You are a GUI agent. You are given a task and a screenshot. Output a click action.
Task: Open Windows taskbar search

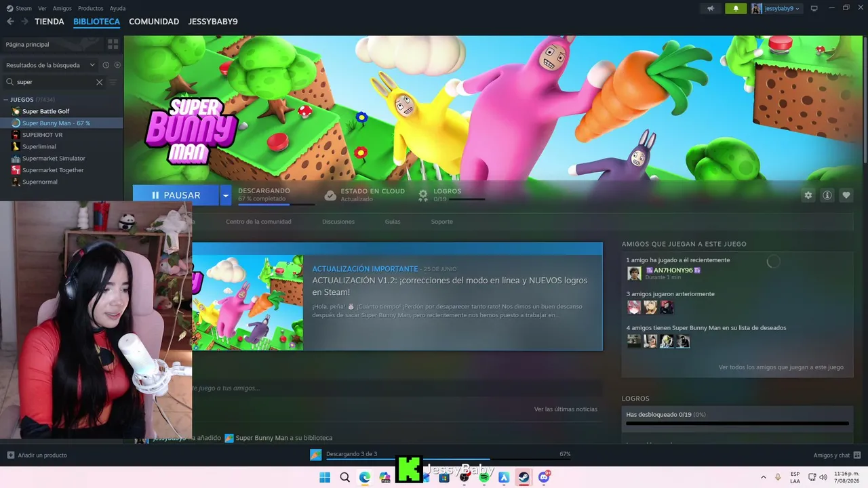tap(344, 477)
